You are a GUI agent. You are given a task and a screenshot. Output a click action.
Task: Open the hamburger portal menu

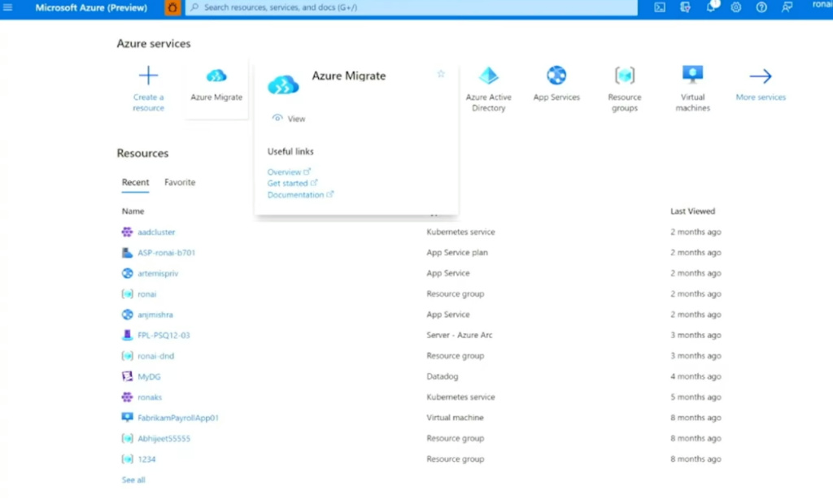tap(7, 7)
